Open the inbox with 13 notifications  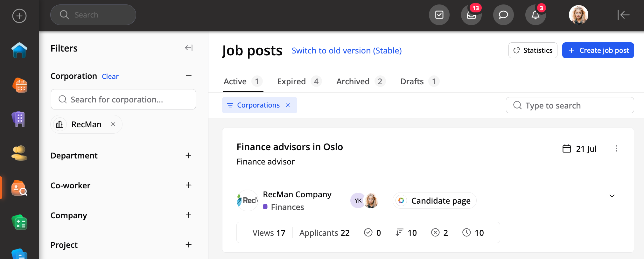click(471, 15)
